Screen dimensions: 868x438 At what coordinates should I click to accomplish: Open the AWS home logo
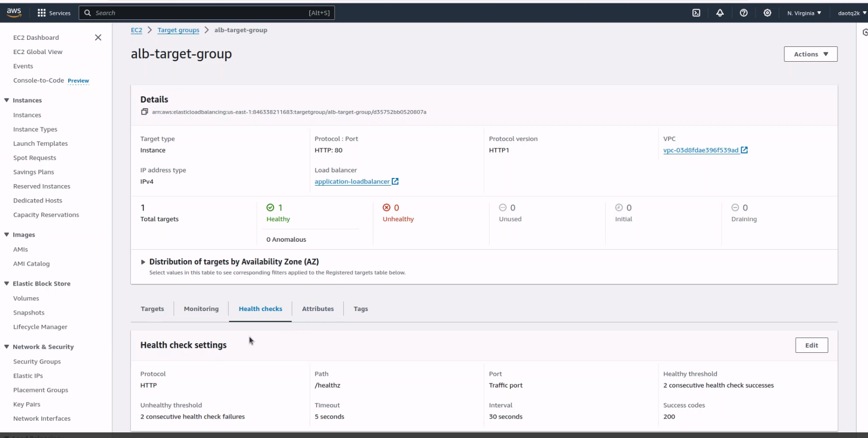click(14, 13)
